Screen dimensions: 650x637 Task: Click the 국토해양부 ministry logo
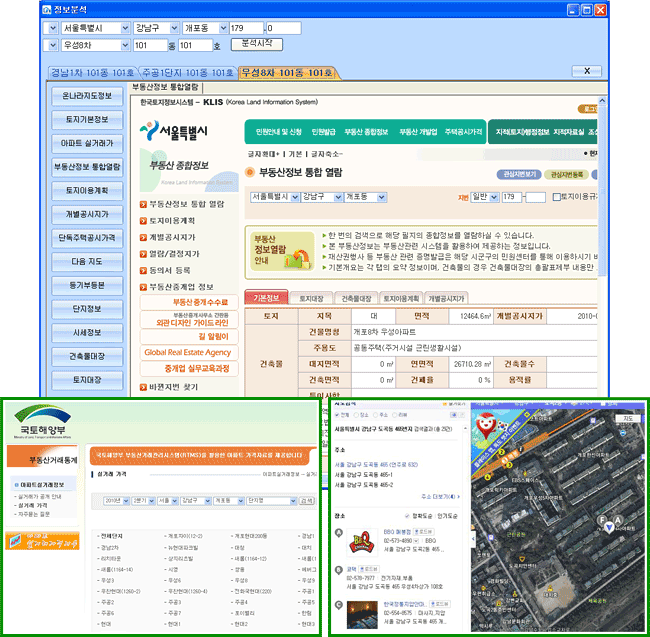click(43, 422)
